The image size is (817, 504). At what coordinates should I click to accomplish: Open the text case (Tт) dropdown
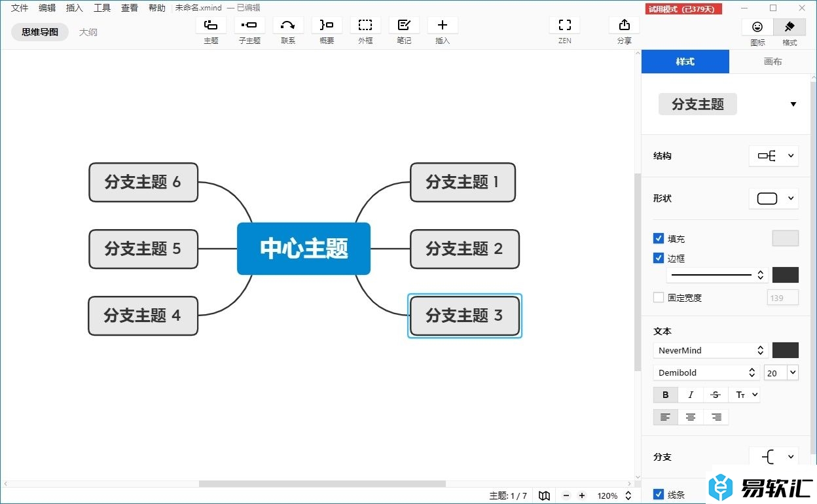coord(744,395)
